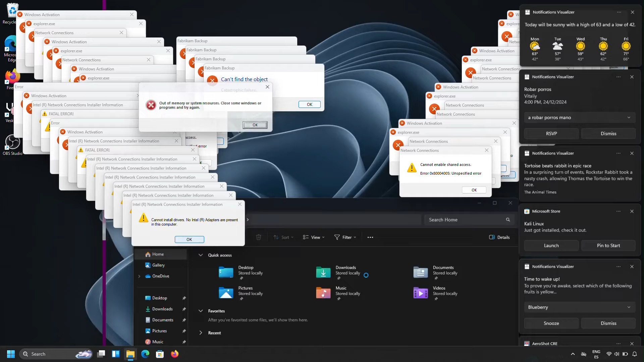Open Microsoft Store from the taskbar
This screenshot has height=362, width=644.
[x=160, y=354]
